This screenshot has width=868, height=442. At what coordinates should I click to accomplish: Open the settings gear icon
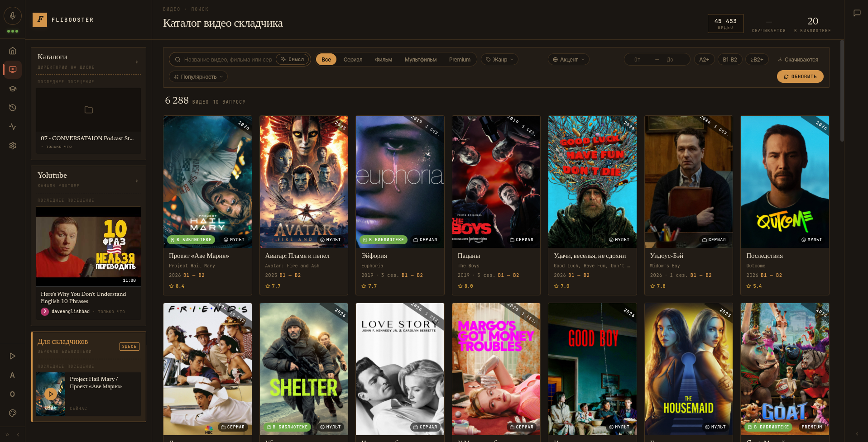[13, 146]
